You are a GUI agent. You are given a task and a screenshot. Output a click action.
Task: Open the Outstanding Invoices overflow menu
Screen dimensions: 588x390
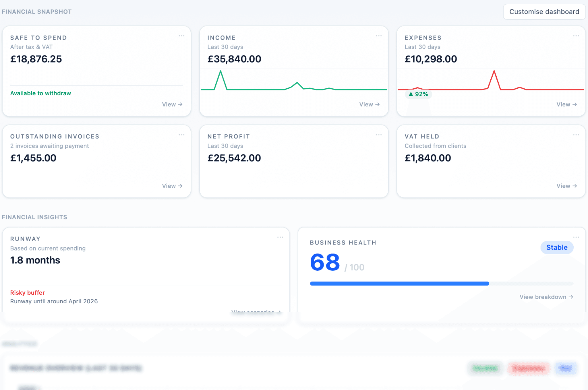click(x=182, y=135)
